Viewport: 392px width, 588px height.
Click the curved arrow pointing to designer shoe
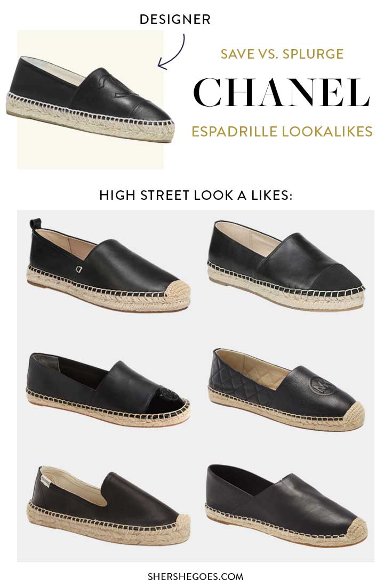tap(172, 51)
